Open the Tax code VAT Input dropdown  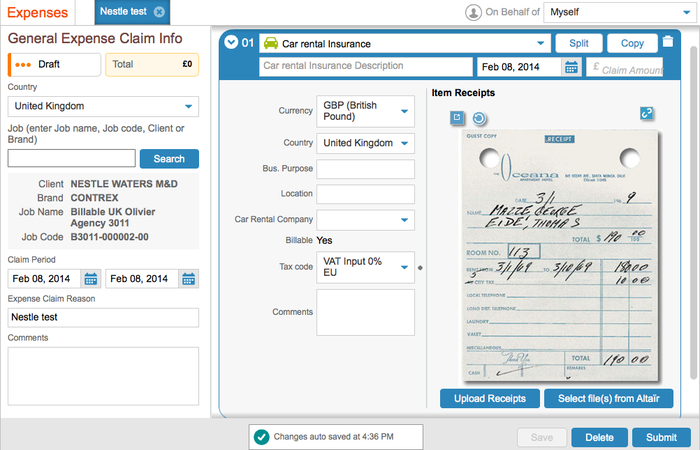click(x=365, y=267)
